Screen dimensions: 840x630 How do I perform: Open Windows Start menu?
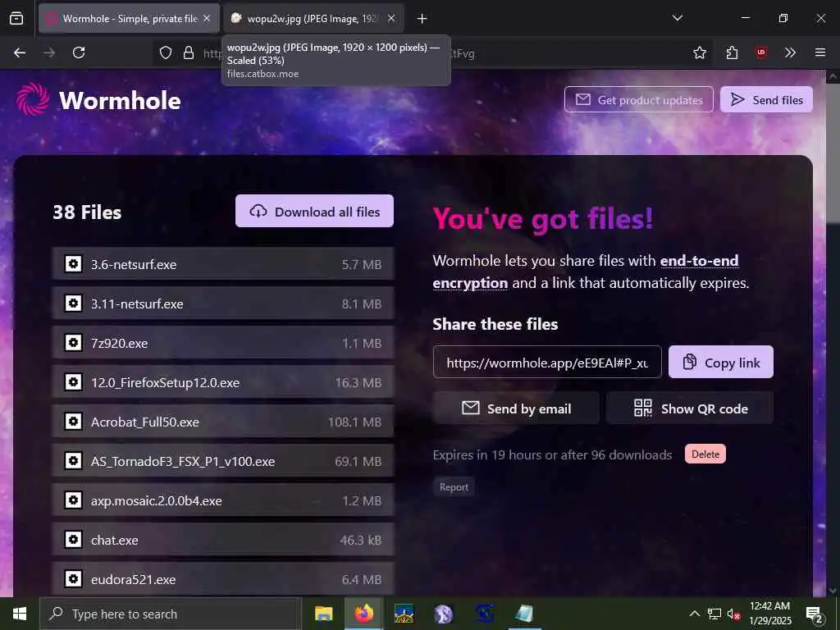point(20,614)
